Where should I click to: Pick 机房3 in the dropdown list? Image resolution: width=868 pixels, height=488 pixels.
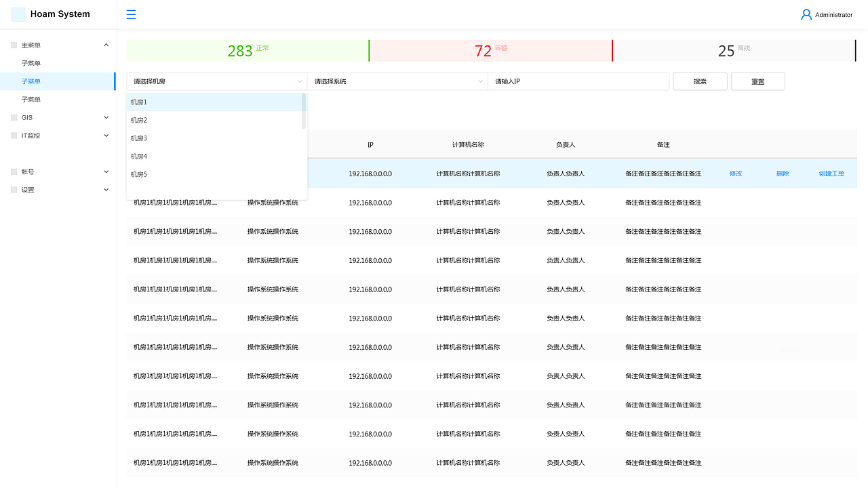point(214,138)
